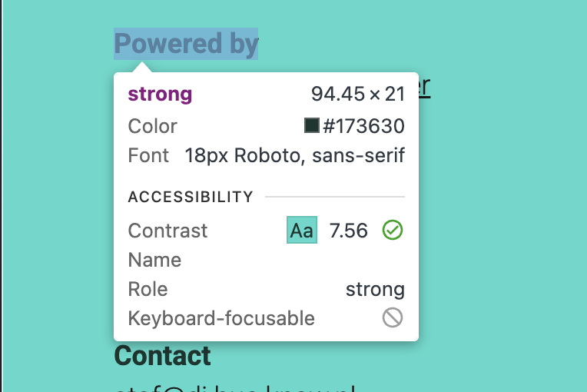The height and width of the screenshot is (392, 587).
Task: Click the "Name" row label
Action: (x=154, y=260)
